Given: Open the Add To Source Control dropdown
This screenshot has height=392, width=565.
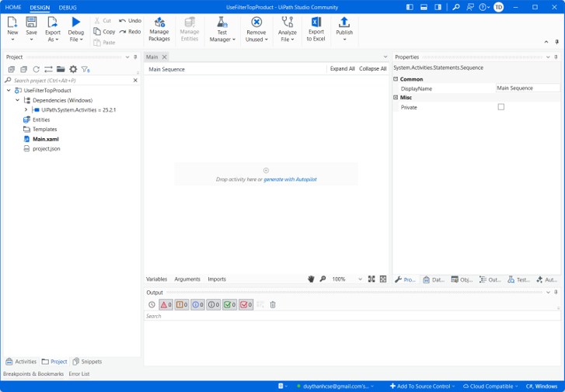Looking at the screenshot, I should tap(422, 387).
